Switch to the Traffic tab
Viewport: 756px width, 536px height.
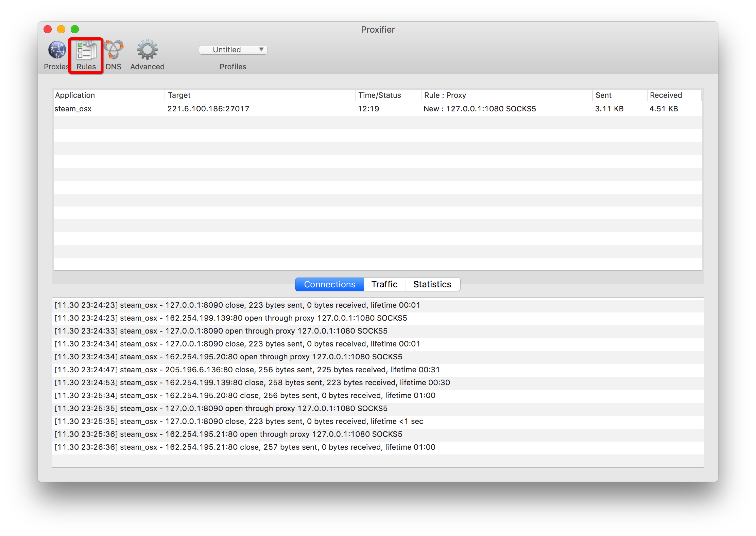[384, 284]
